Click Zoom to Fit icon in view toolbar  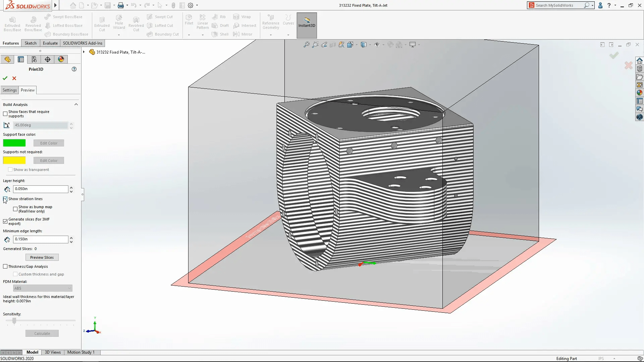point(306,45)
